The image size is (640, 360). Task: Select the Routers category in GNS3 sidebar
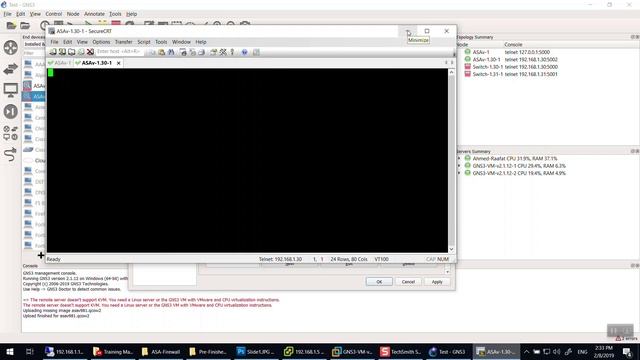(11, 47)
